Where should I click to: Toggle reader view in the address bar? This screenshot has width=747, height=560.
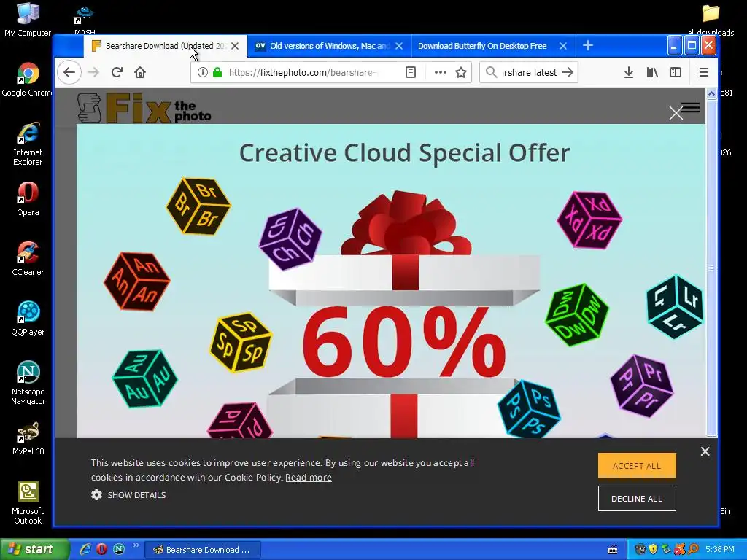click(411, 72)
